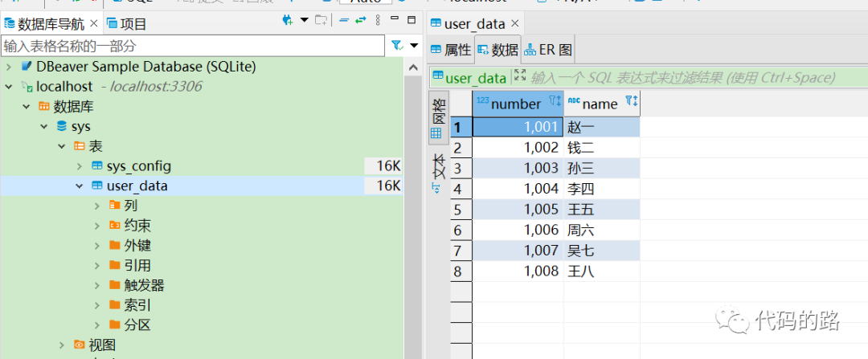Switch to the ER 图 tab
Viewport: 868px width, 359px height.
pyautogui.click(x=548, y=50)
